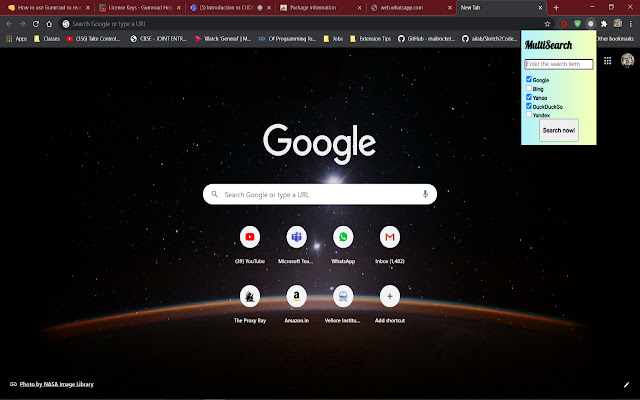Viewport: 640px width, 400px height.
Task: Open the green shield extension icon
Action: pos(577,24)
